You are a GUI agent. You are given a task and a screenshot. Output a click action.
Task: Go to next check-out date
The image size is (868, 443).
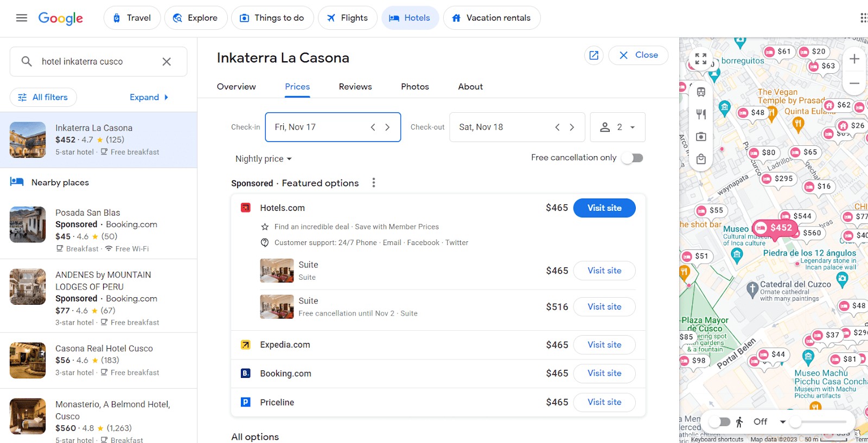click(x=572, y=127)
